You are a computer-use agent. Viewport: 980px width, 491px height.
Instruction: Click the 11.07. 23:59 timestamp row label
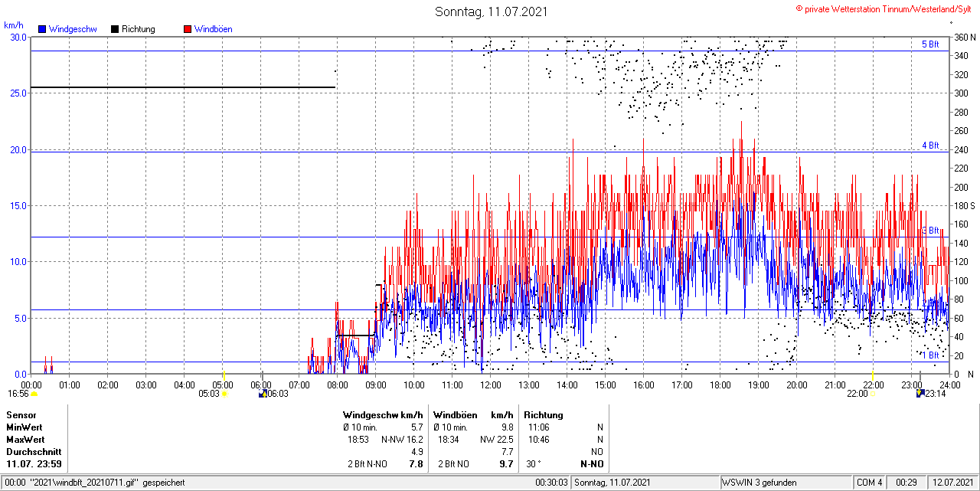(x=34, y=464)
